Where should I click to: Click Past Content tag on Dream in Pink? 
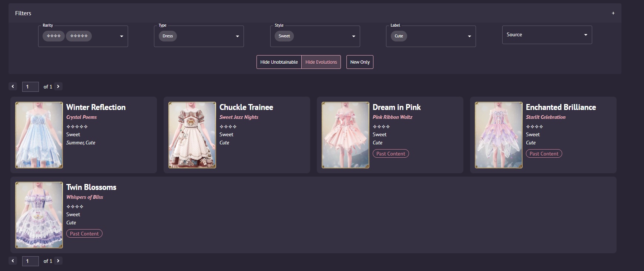point(390,154)
